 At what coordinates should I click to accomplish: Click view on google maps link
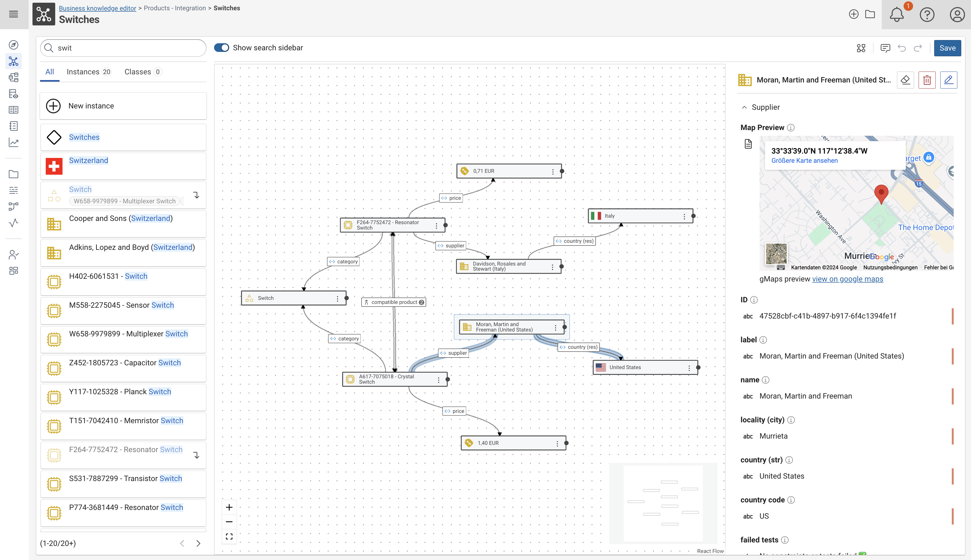pos(848,279)
